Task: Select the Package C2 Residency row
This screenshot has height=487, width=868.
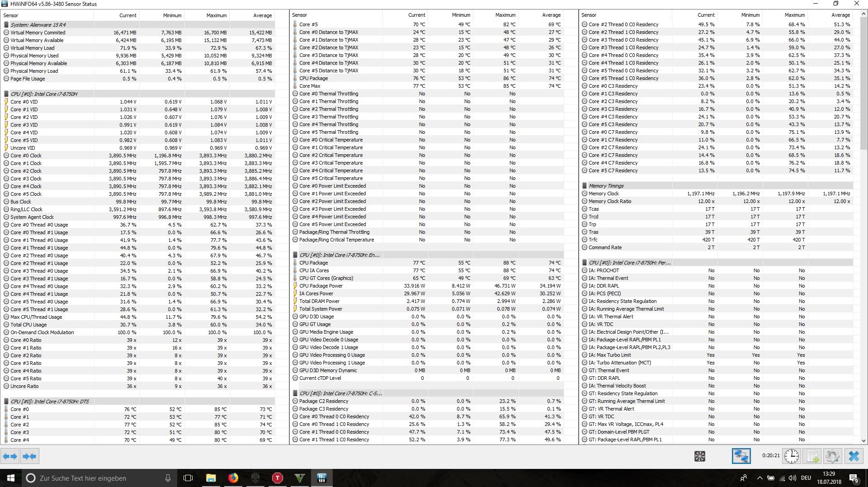Action: [427, 401]
